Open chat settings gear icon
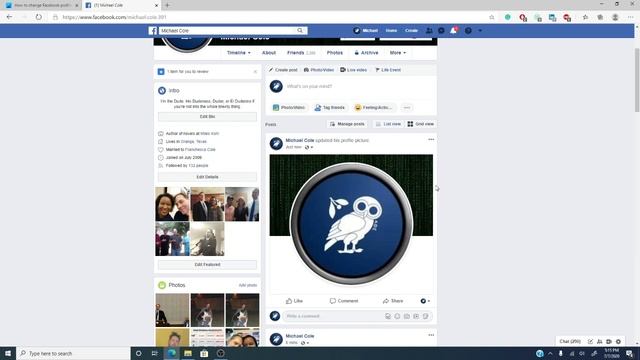The width and height of the screenshot is (640, 360). pyautogui.click(x=618, y=342)
